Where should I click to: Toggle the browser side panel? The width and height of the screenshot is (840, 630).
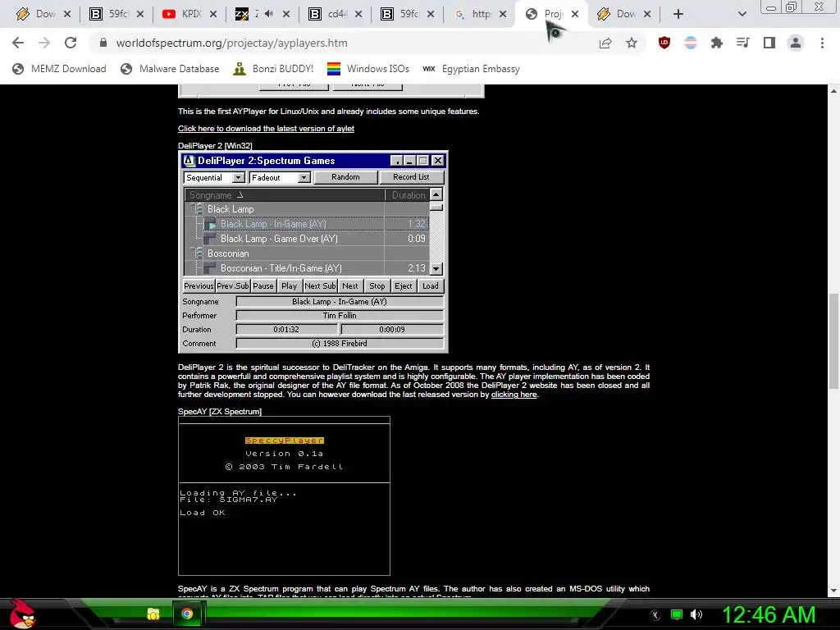[x=769, y=43]
